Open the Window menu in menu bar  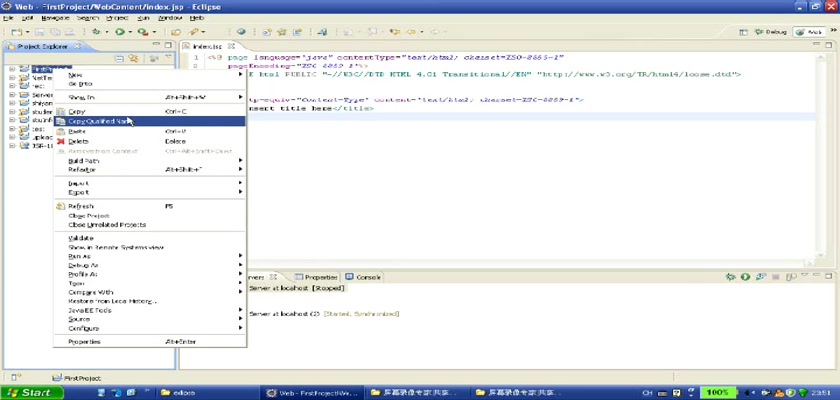coord(170,18)
